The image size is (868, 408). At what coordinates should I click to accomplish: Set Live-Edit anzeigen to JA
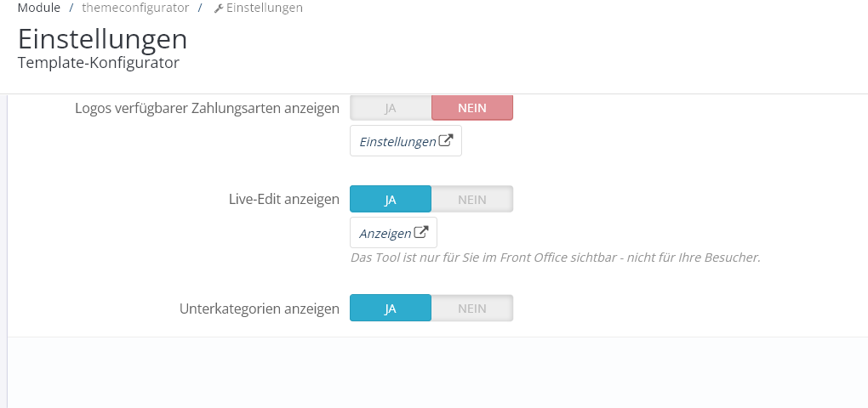[391, 200]
